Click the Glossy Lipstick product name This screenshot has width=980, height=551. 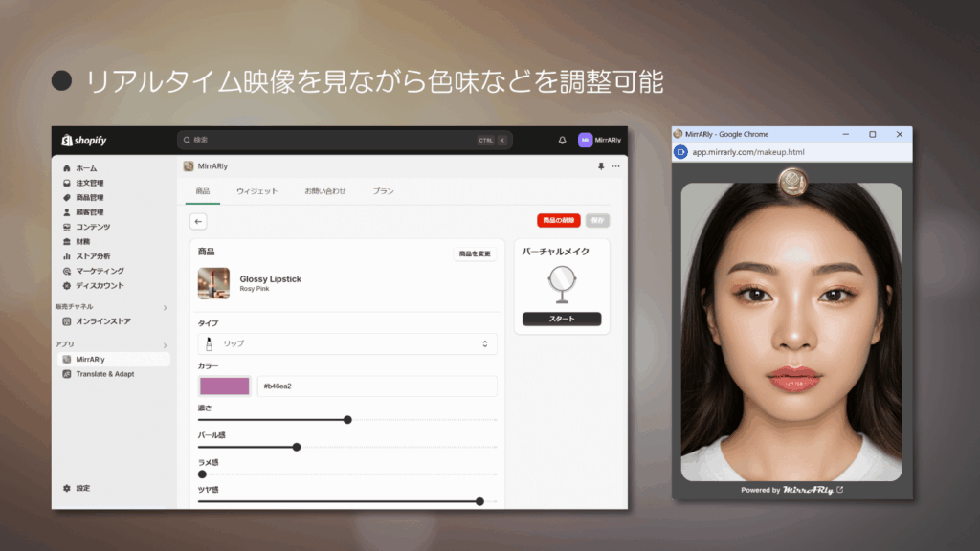click(x=271, y=279)
